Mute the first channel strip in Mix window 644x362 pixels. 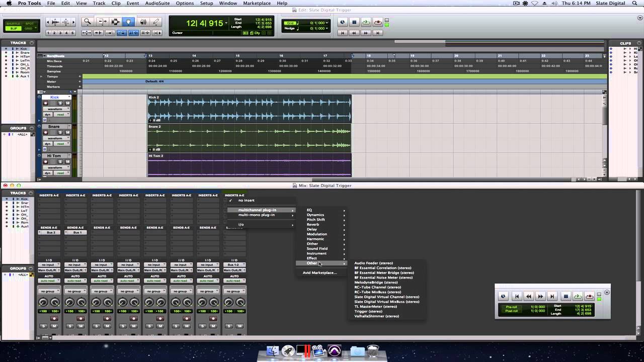point(54,326)
